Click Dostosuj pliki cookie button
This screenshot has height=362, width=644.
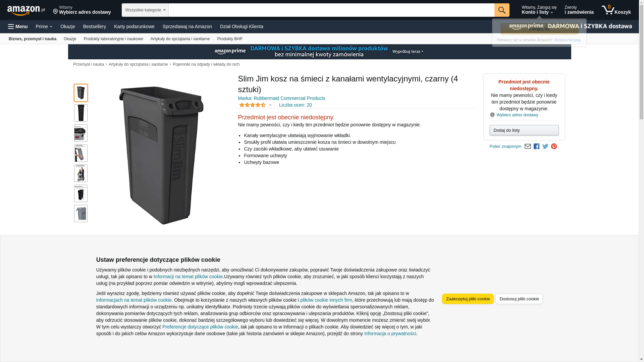tap(519, 299)
